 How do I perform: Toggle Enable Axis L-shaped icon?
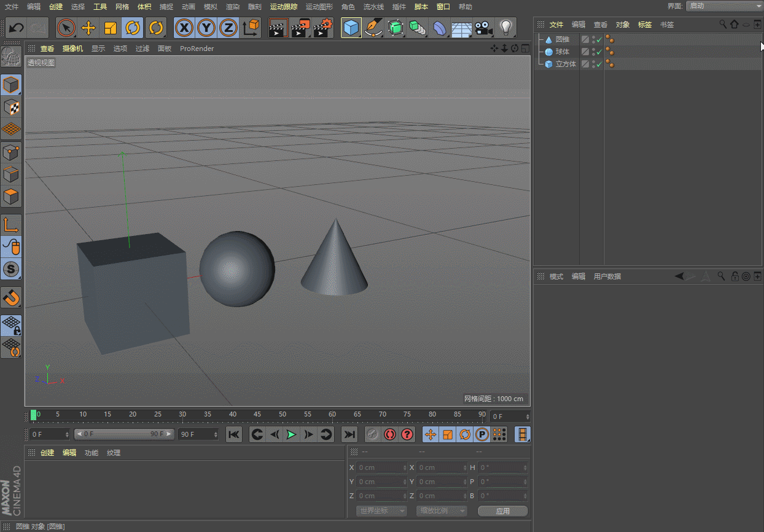[x=11, y=224]
